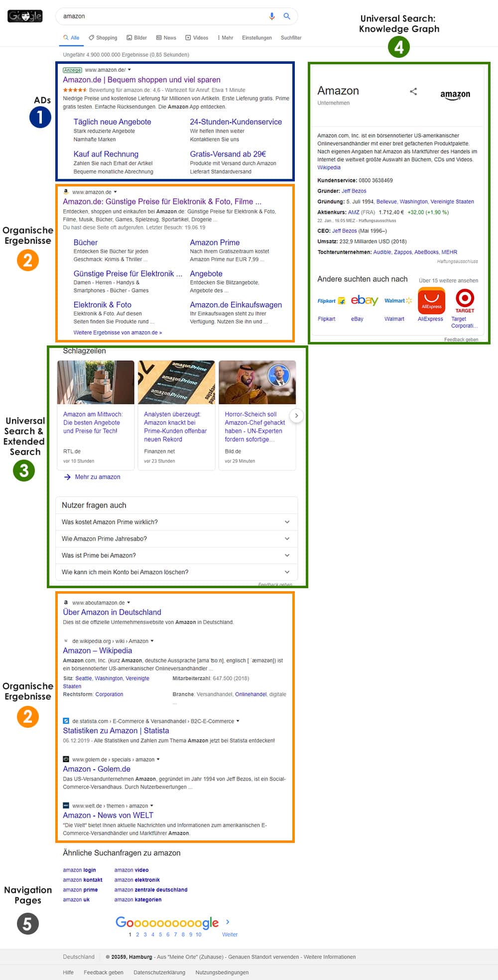498x980 pixels.
Task: Open the eBay logo in related searches
Action: [x=364, y=300]
